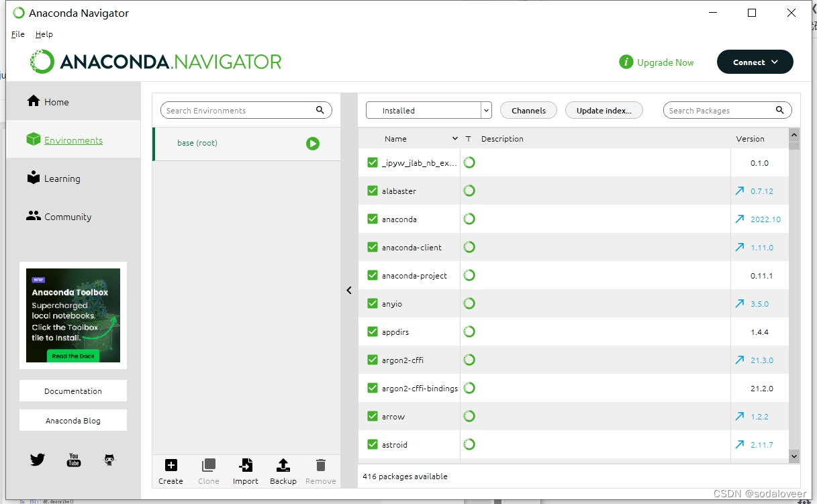The height and width of the screenshot is (504, 817).
Task: Open the File menu
Action: point(18,34)
